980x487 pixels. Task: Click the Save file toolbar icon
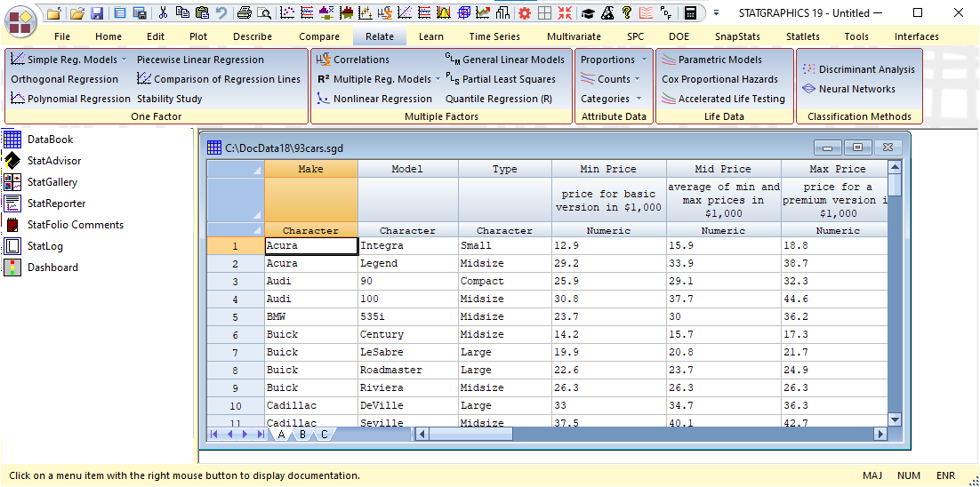97,13
